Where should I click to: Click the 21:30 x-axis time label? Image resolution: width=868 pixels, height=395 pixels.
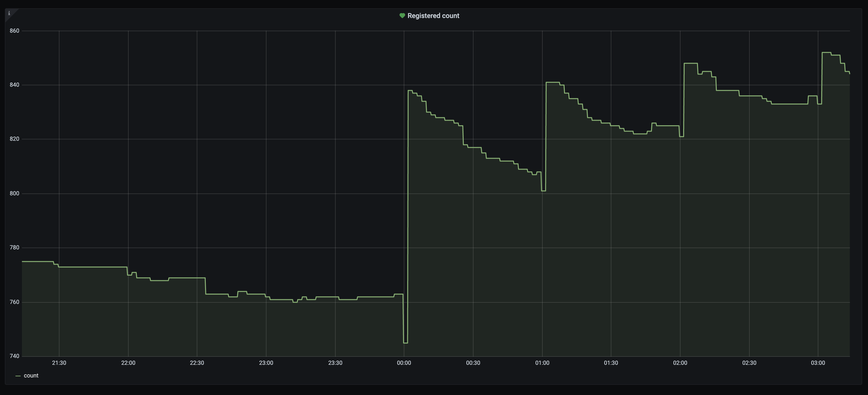[59, 363]
